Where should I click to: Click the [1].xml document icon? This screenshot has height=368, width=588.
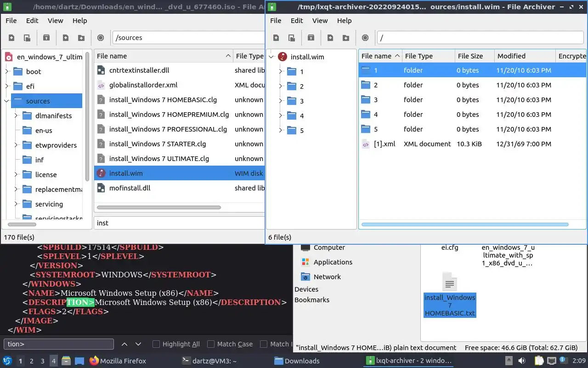366,144
